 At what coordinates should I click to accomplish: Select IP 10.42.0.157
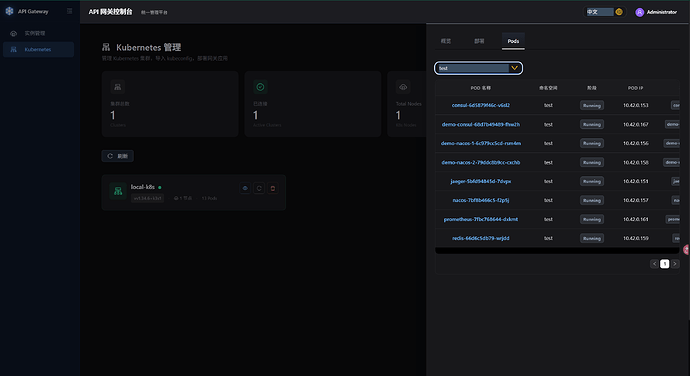635,200
